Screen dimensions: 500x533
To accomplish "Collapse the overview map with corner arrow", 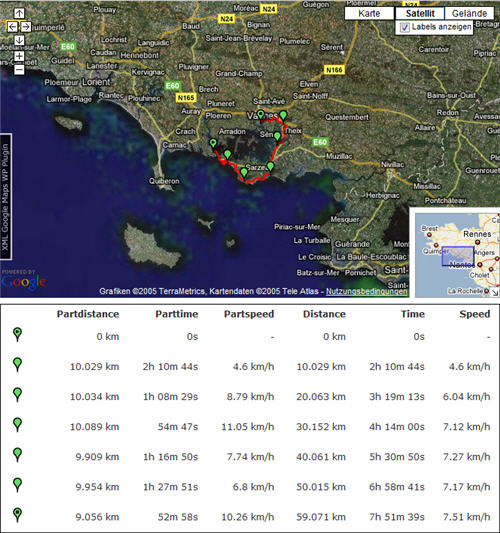I will pyautogui.click(x=495, y=292).
